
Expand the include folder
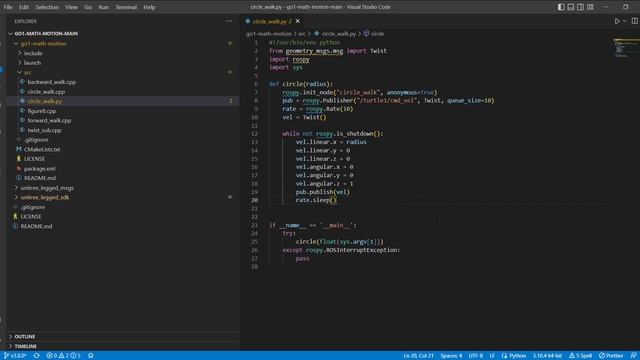click(x=33, y=53)
